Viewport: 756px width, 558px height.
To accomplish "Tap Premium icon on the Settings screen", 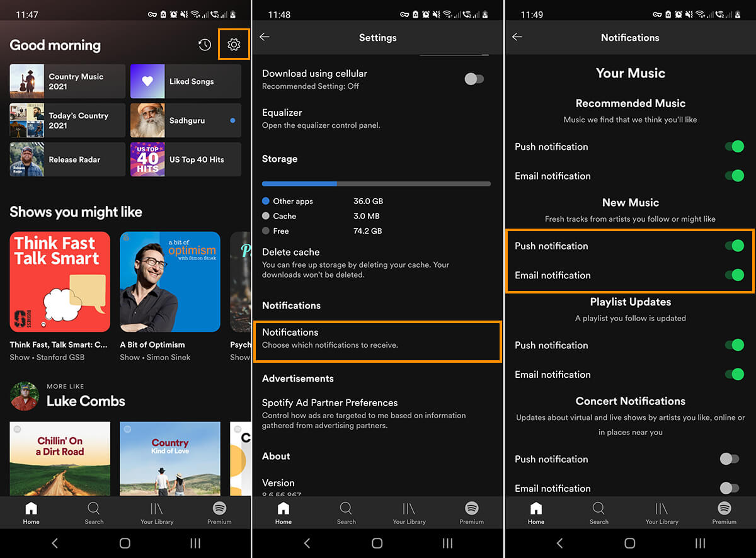I will [x=471, y=508].
